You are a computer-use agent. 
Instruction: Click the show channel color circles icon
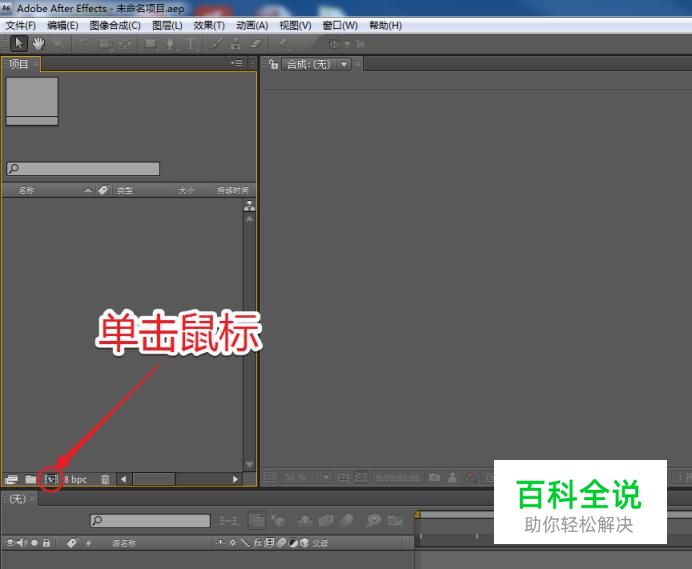pyautogui.click(x=470, y=477)
